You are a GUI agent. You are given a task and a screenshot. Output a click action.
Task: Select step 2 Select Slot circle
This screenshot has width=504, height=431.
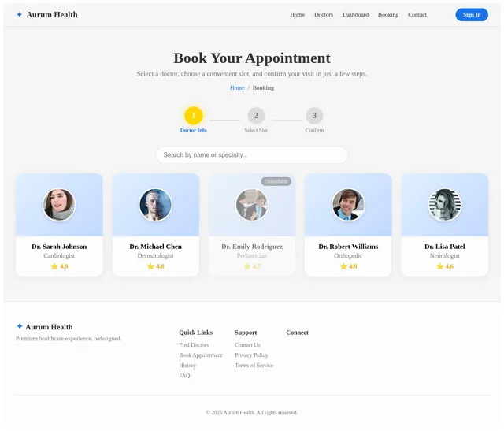click(x=256, y=116)
